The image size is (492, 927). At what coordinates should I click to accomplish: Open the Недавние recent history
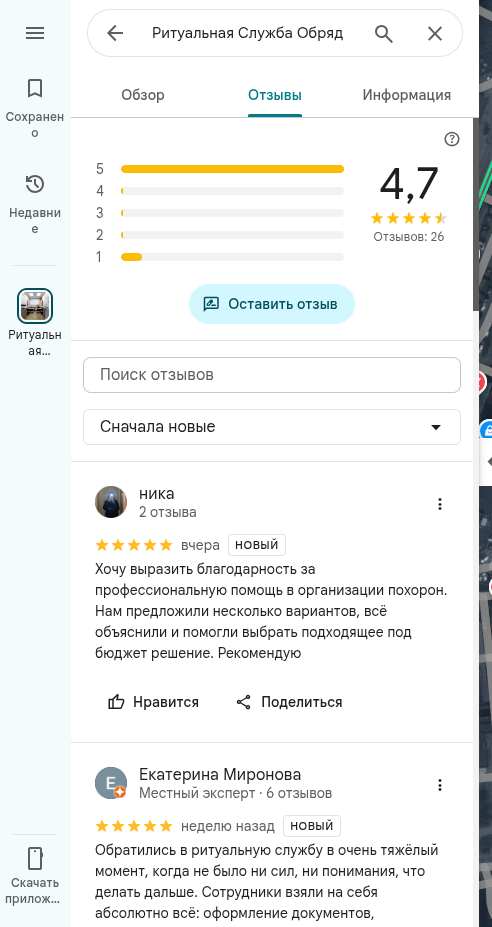coord(35,202)
